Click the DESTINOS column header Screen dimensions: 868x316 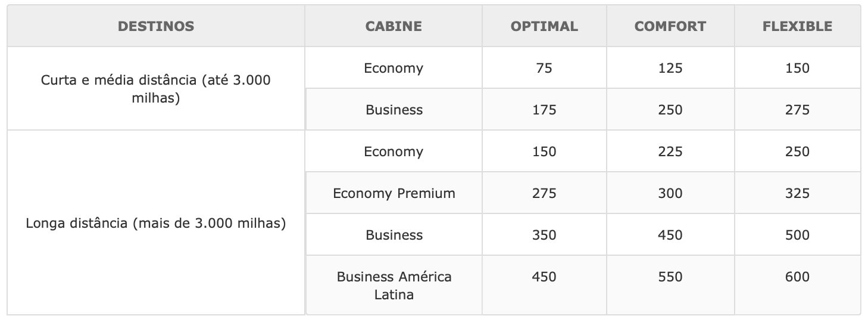156,26
